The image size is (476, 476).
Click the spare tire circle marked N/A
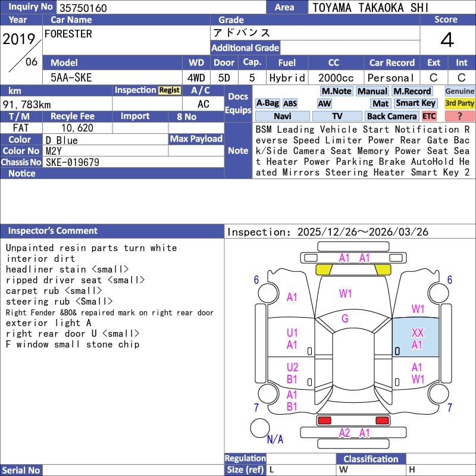tap(260, 428)
